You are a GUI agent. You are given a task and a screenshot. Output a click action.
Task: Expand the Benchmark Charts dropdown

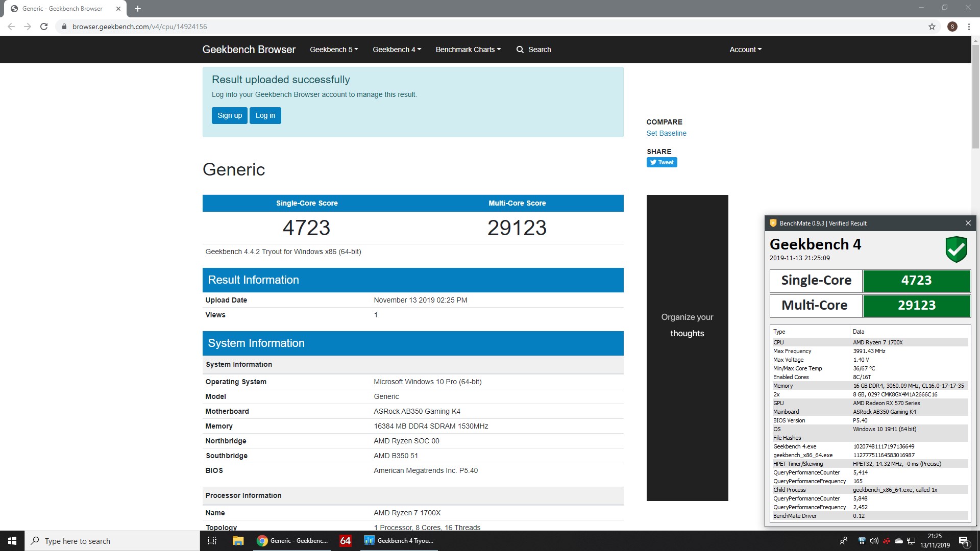point(468,49)
